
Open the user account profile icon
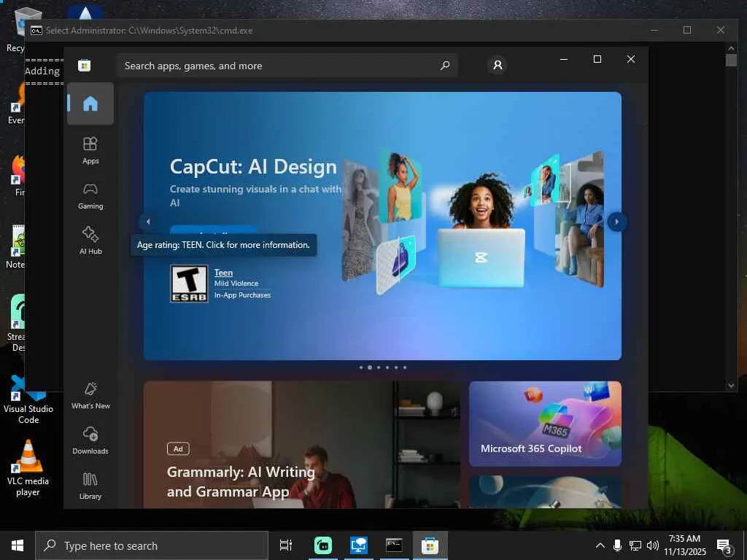[498, 65]
